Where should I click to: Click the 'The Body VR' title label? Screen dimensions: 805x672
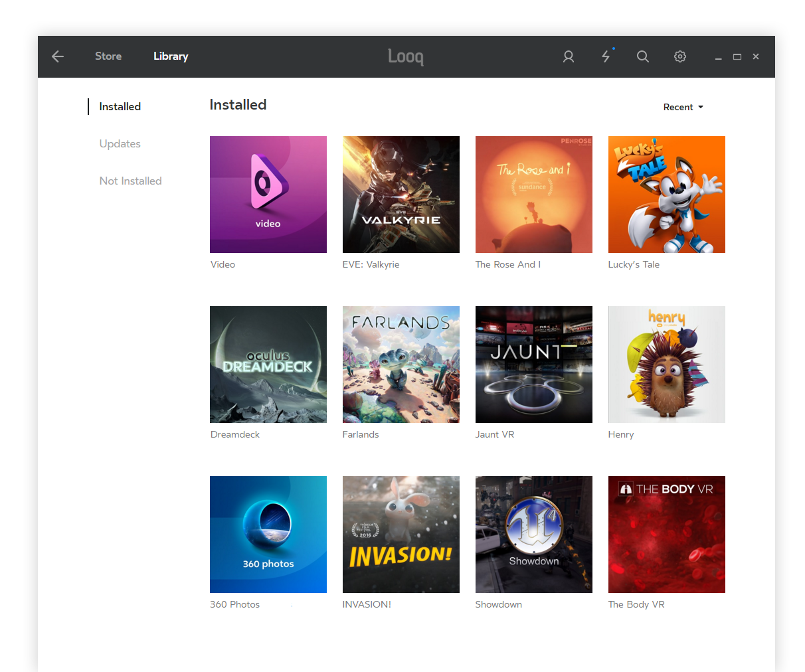tap(636, 604)
